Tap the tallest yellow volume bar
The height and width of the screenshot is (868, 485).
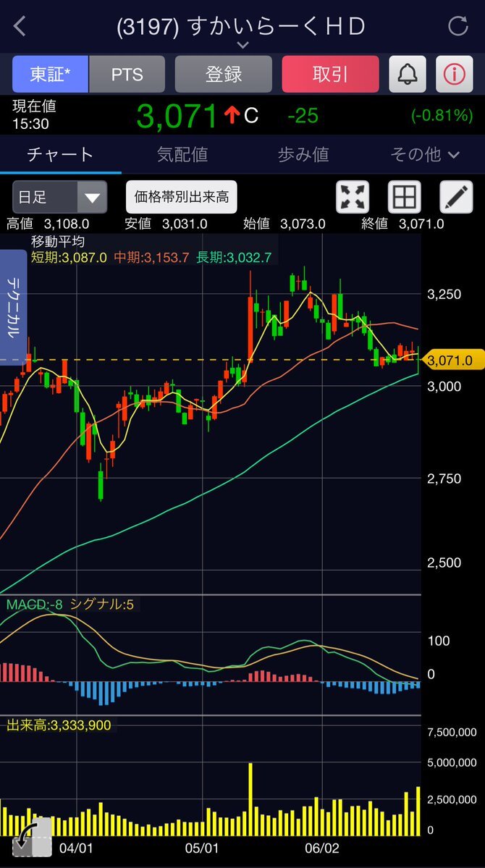250,799
